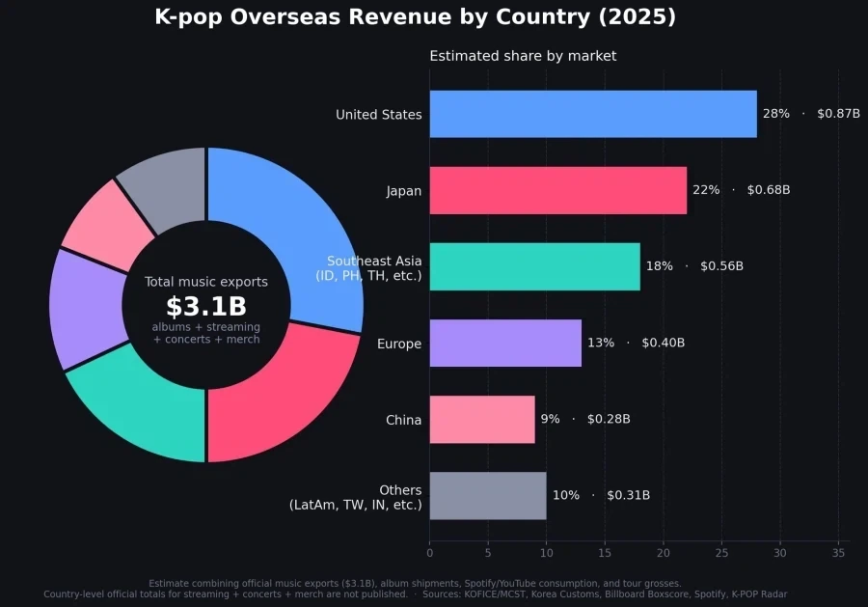868x607 pixels.
Task: Click the '9%' value label
Action: 551,419
